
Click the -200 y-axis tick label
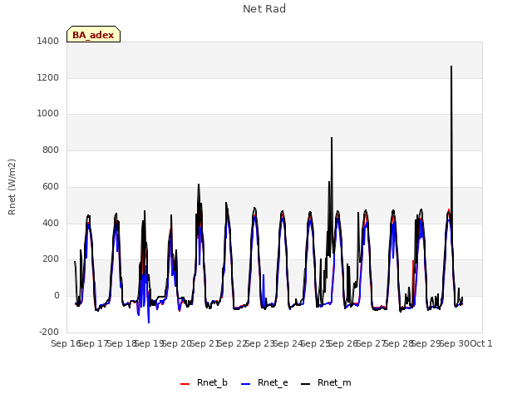click(49, 332)
